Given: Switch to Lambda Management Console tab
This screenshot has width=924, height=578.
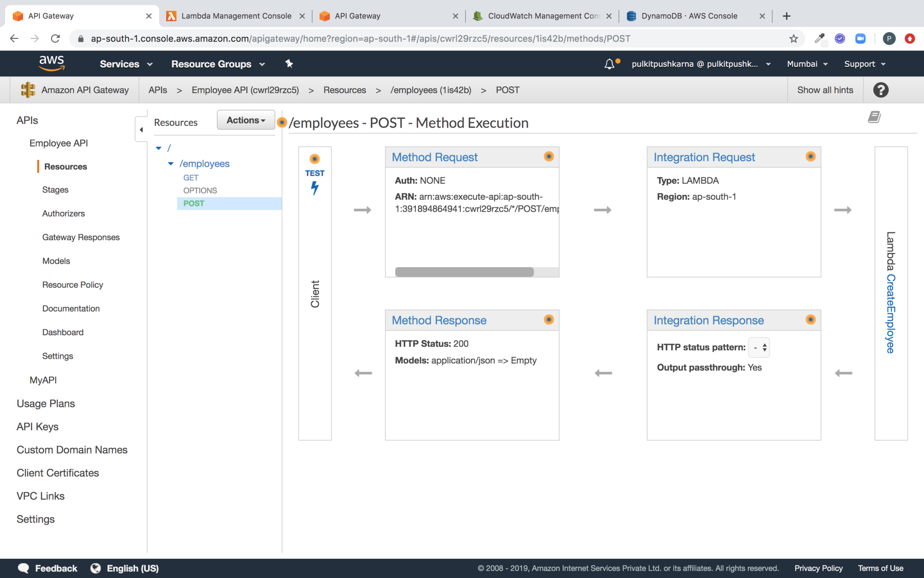Looking at the screenshot, I should (x=236, y=16).
